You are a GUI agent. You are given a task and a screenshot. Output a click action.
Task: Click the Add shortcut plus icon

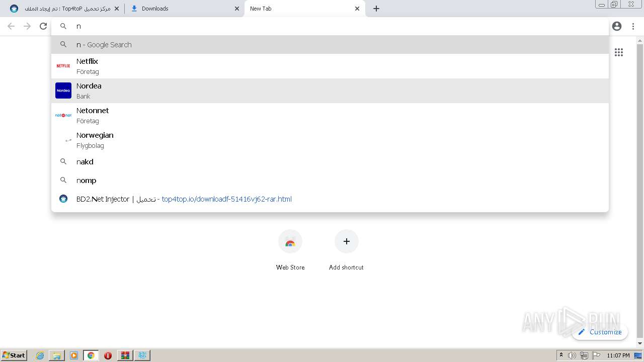coord(347,242)
